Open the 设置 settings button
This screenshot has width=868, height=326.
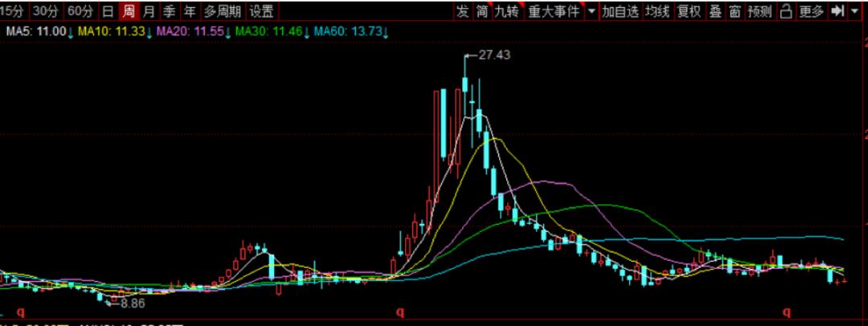click(x=262, y=11)
